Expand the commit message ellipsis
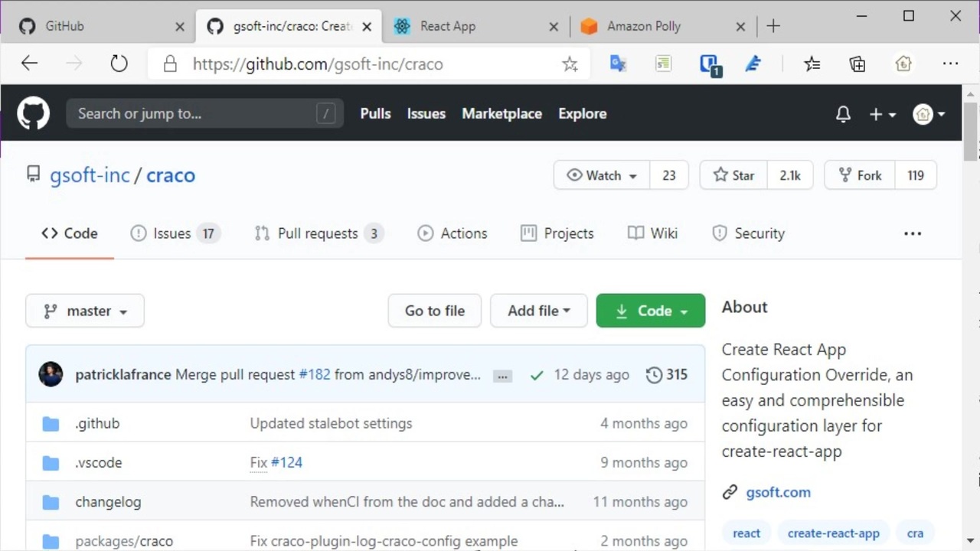 click(502, 376)
